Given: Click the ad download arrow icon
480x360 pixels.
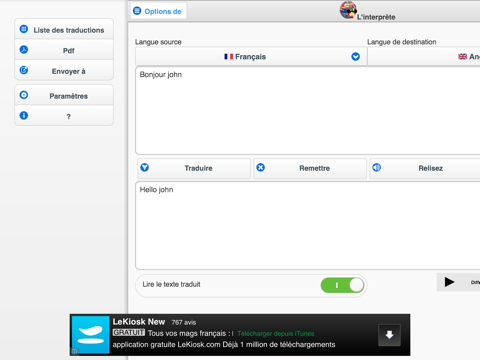Looking at the screenshot, I should click(x=389, y=335).
